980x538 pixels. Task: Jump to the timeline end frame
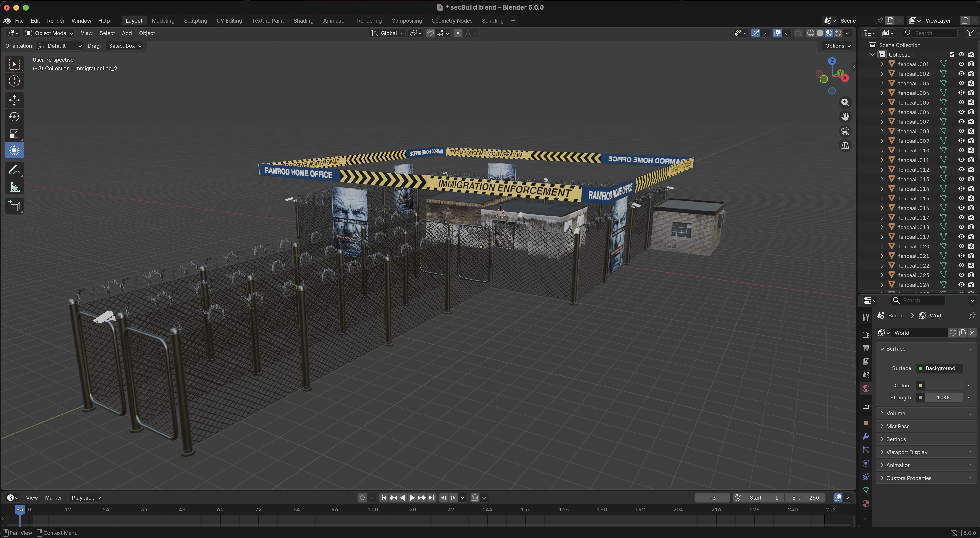coord(431,498)
